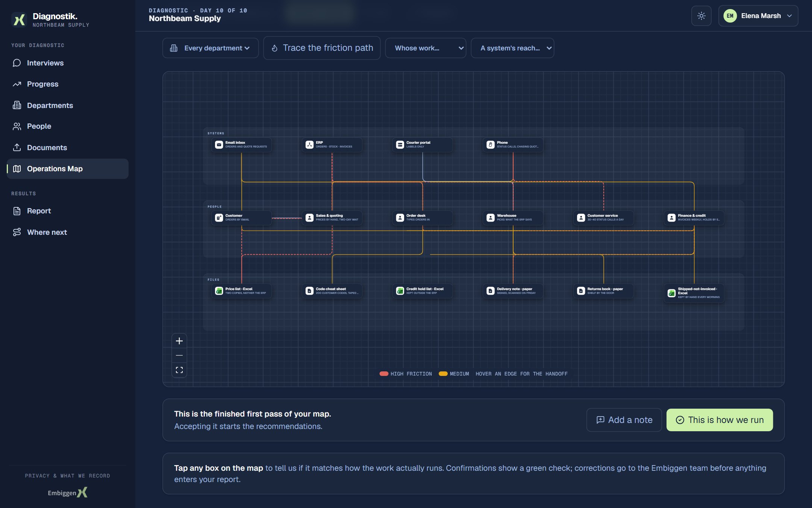Navigate to People
The height and width of the screenshot is (508, 812).
[68, 126]
